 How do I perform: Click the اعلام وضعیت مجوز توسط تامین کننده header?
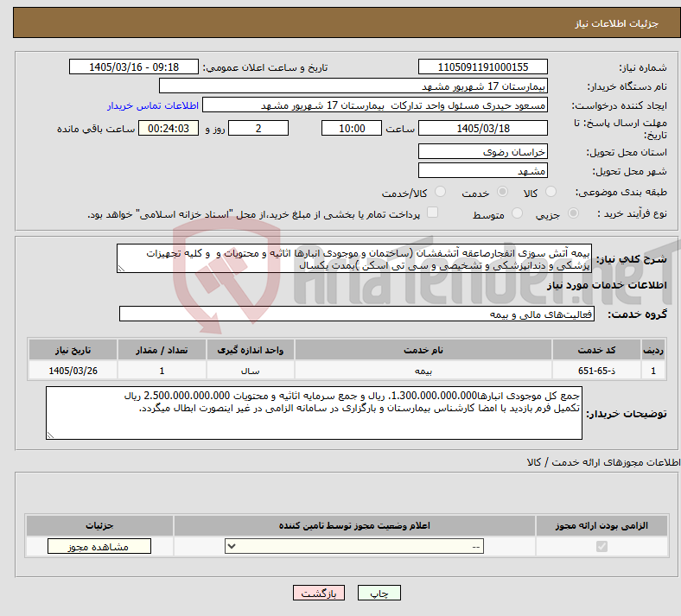pyautogui.click(x=354, y=525)
